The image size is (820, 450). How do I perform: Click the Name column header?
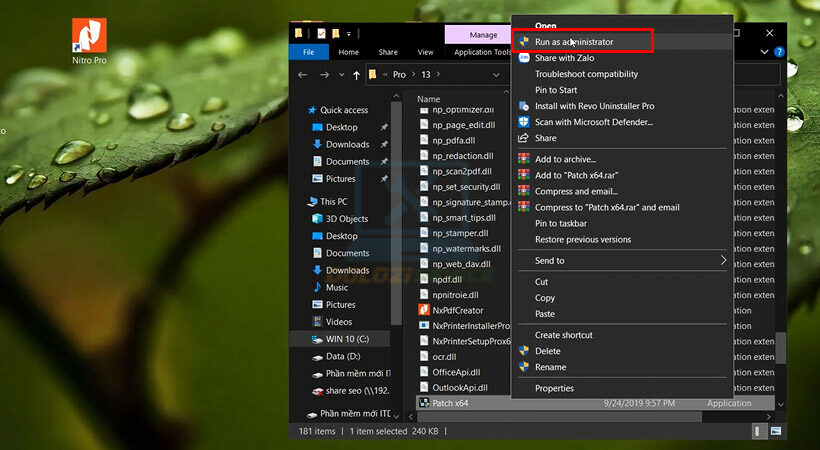[429, 99]
